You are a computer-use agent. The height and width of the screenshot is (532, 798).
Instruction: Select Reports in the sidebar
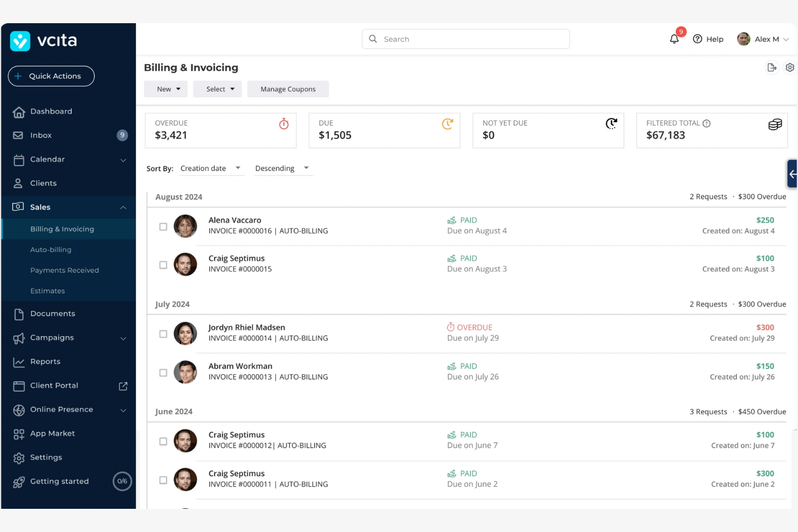coord(45,362)
